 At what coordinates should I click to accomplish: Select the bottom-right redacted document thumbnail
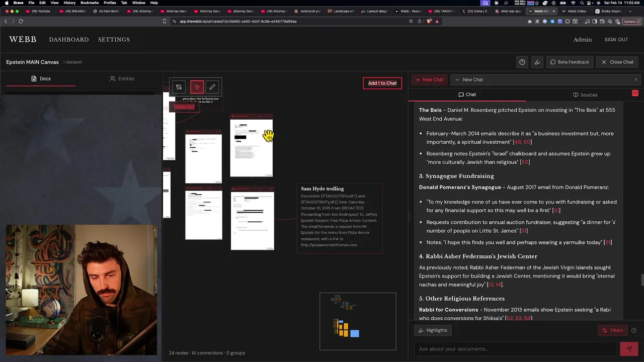253,219
